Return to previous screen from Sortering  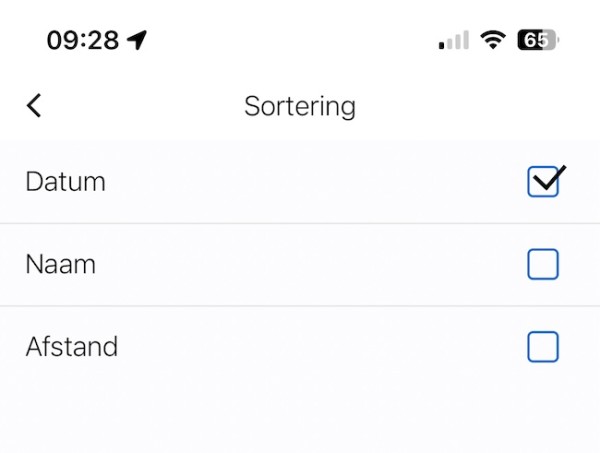click(x=34, y=105)
